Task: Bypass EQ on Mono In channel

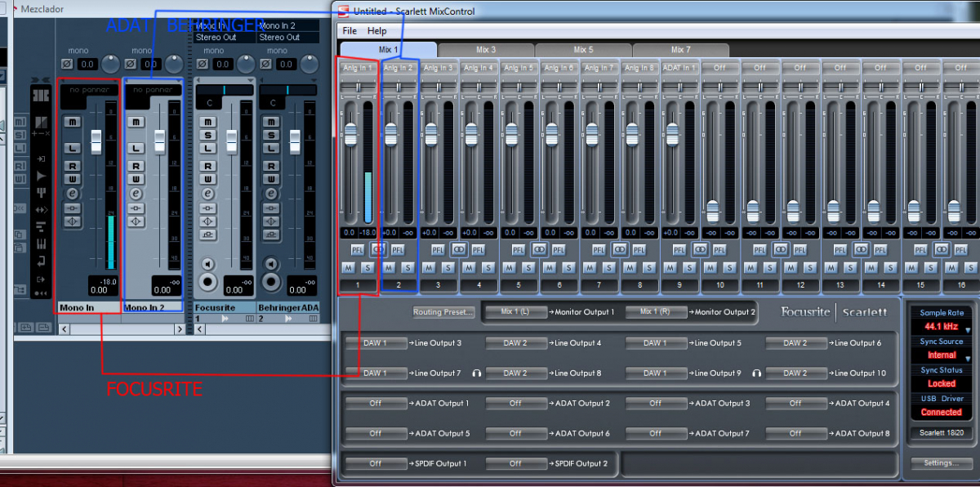Action: (73, 221)
